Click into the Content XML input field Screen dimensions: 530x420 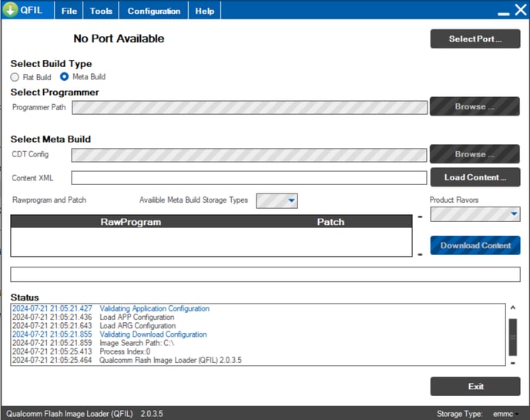coord(249,178)
